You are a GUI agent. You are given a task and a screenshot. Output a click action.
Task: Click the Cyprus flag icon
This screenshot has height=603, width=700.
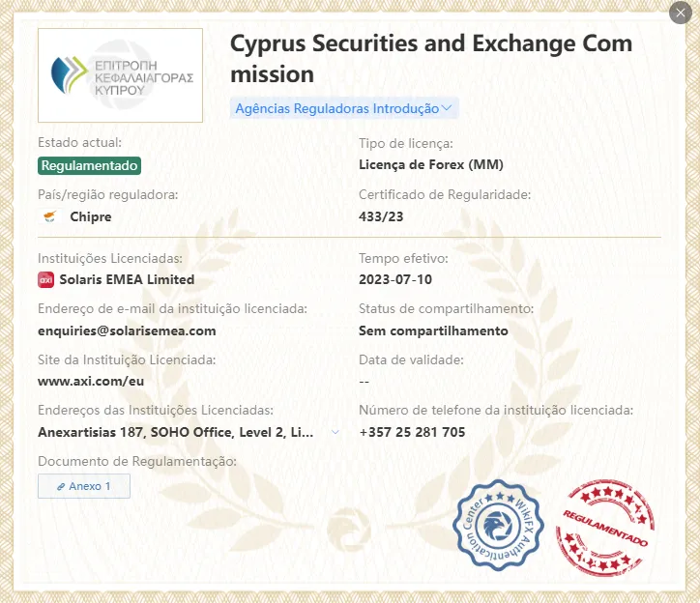click(x=50, y=216)
